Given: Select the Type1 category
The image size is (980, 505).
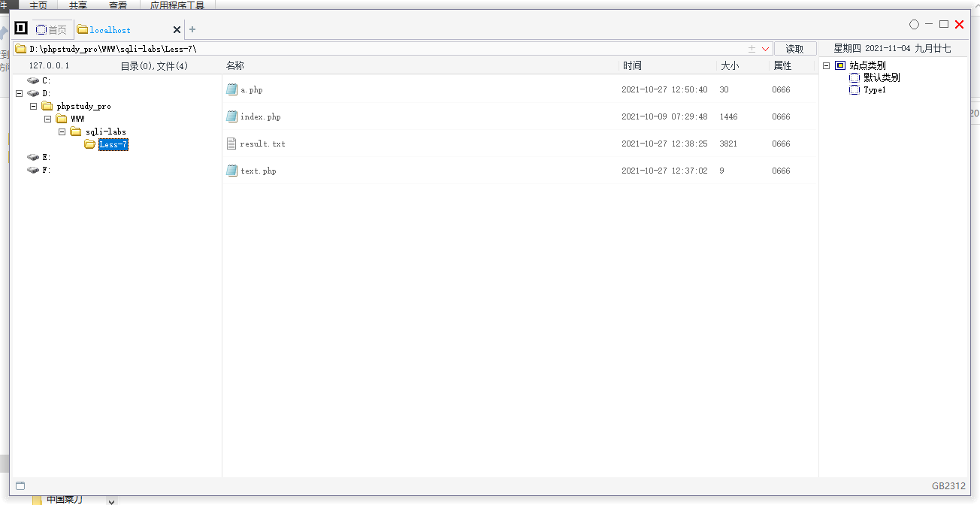Looking at the screenshot, I should click(875, 89).
